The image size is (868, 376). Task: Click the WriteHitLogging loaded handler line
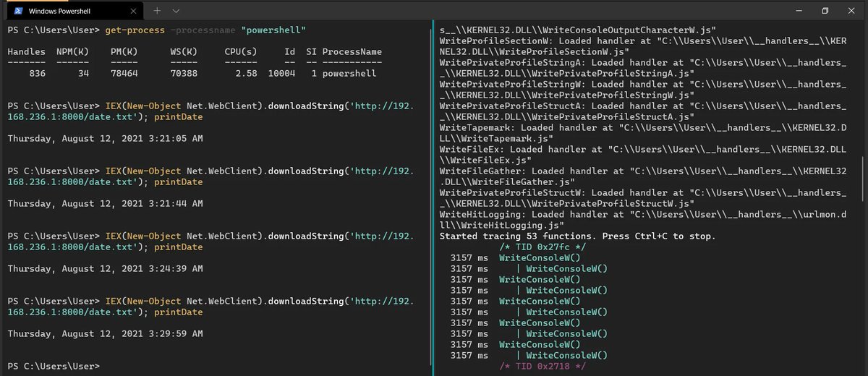tap(642, 220)
